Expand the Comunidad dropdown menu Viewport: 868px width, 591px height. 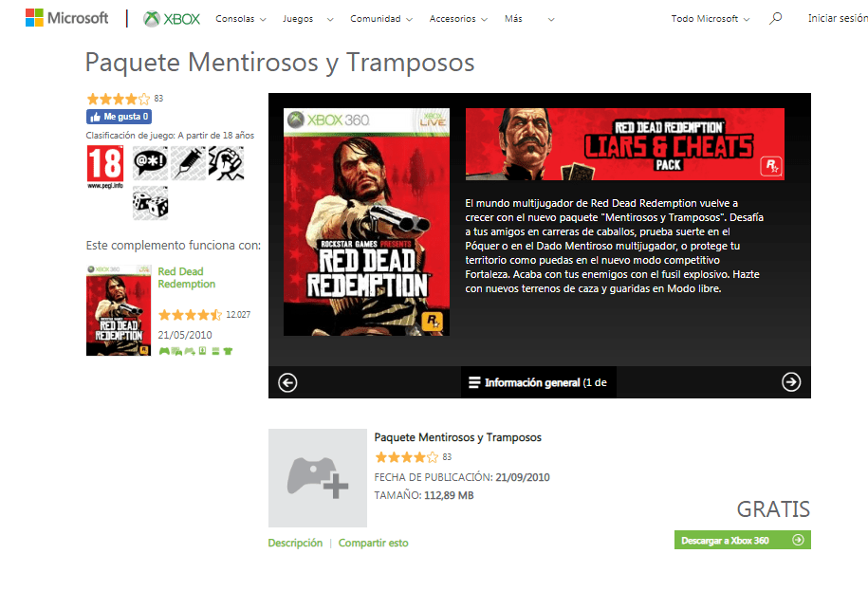pyautogui.click(x=381, y=19)
